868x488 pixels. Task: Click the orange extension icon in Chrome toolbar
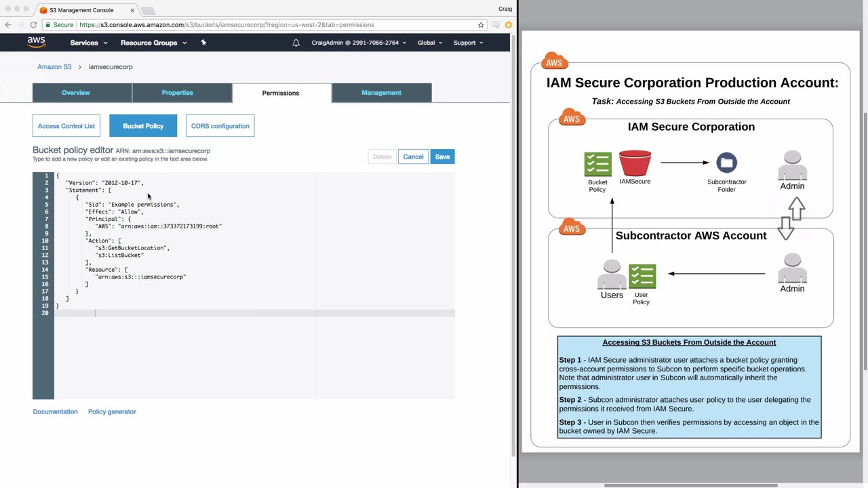point(509,25)
